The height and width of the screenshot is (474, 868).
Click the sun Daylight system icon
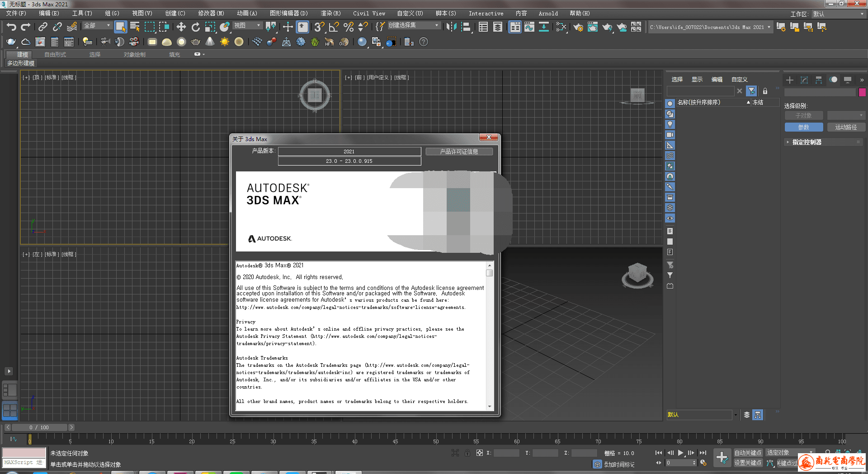[x=225, y=42]
